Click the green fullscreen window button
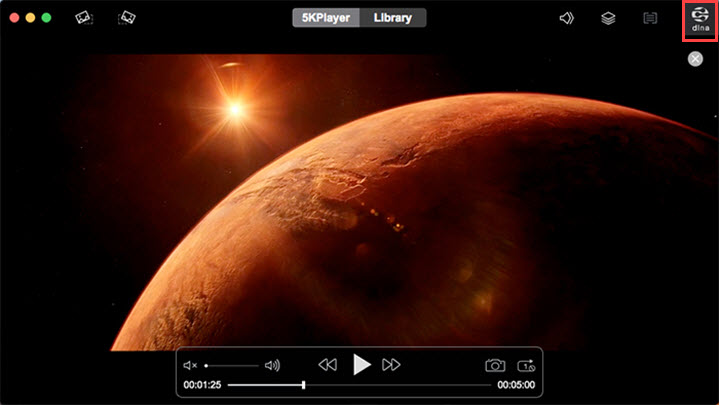720x405 pixels. click(46, 18)
